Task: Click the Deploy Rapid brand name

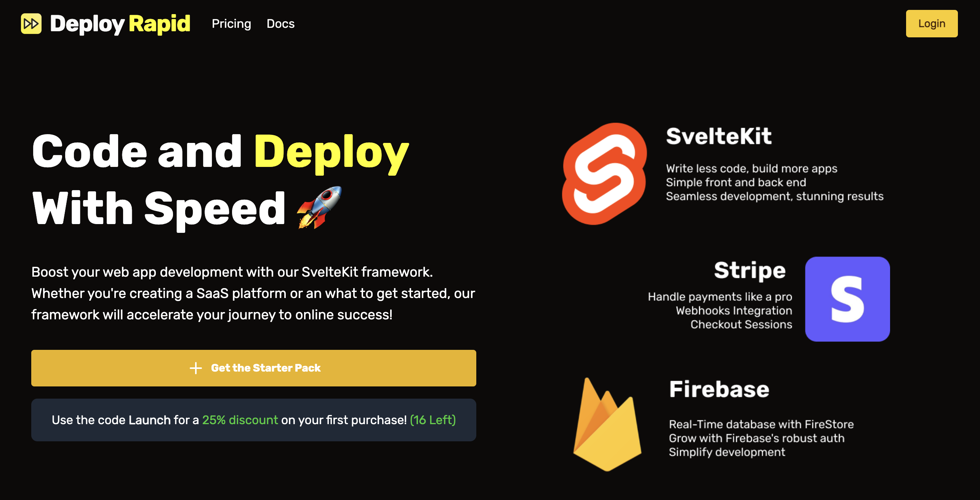Action: [x=120, y=24]
